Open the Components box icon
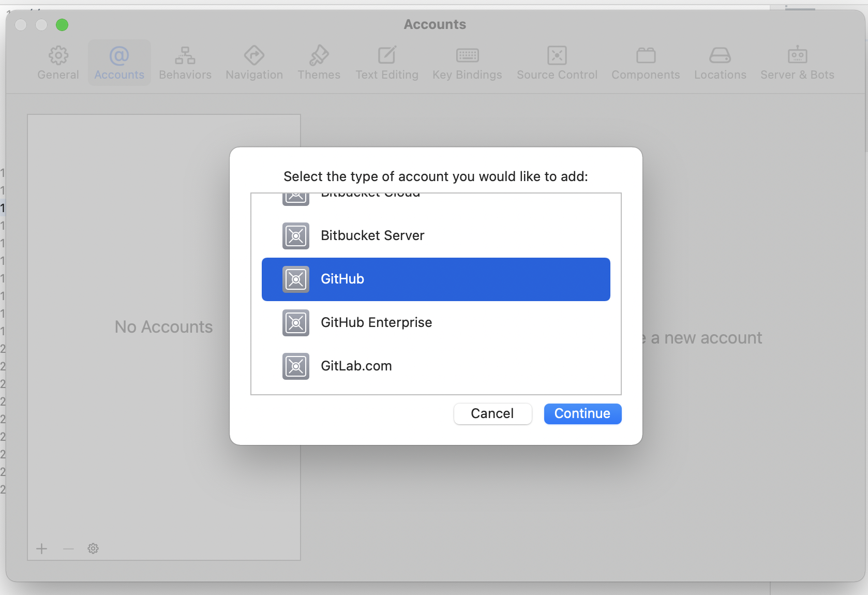The height and width of the screenshot is (595, 868). click(646, 55)
